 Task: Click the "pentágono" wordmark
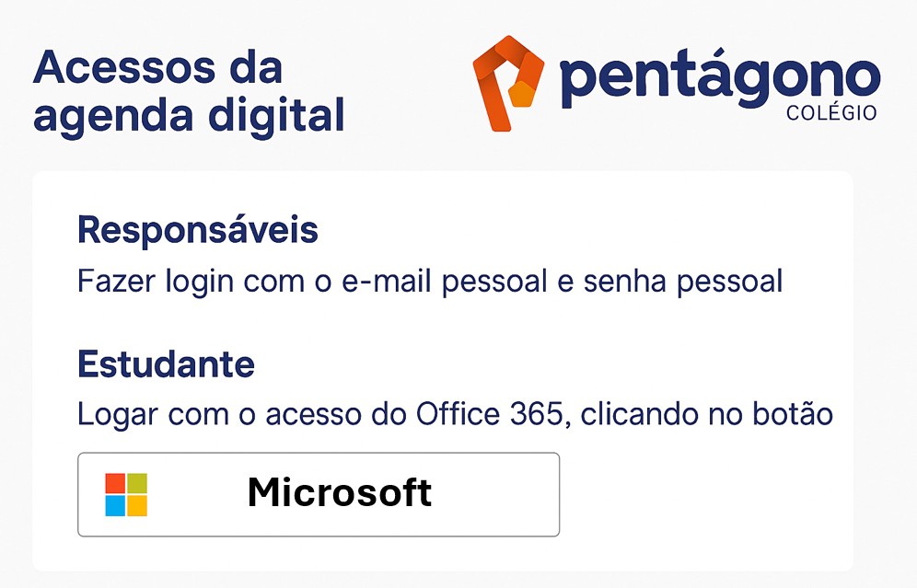718,80
